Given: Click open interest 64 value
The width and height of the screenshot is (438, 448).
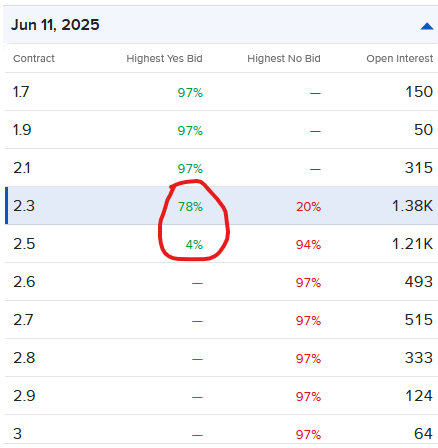Looking at the screenshot, I should click(423, 434).
